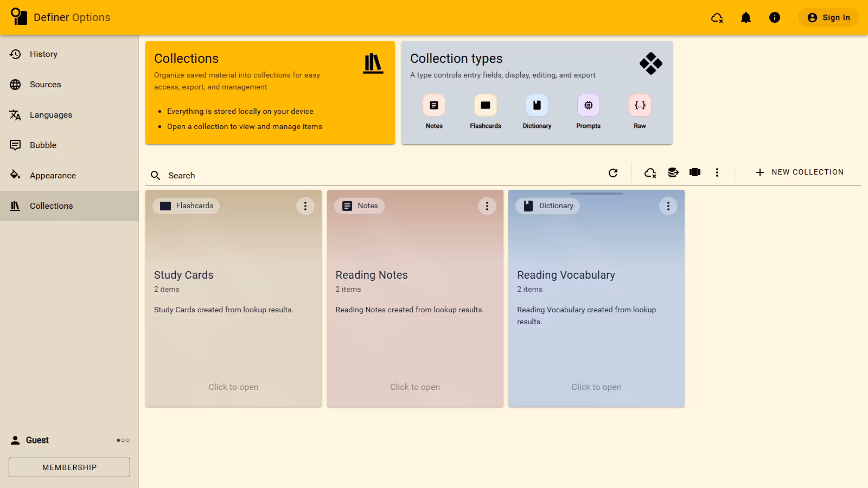Open the info icon in header
The width and height of the screenshot is (868, 488).
775,17
